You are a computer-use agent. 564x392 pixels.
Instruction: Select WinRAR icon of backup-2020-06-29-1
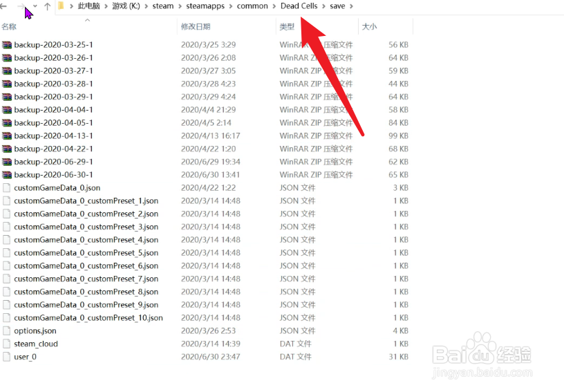pos(7,162)
